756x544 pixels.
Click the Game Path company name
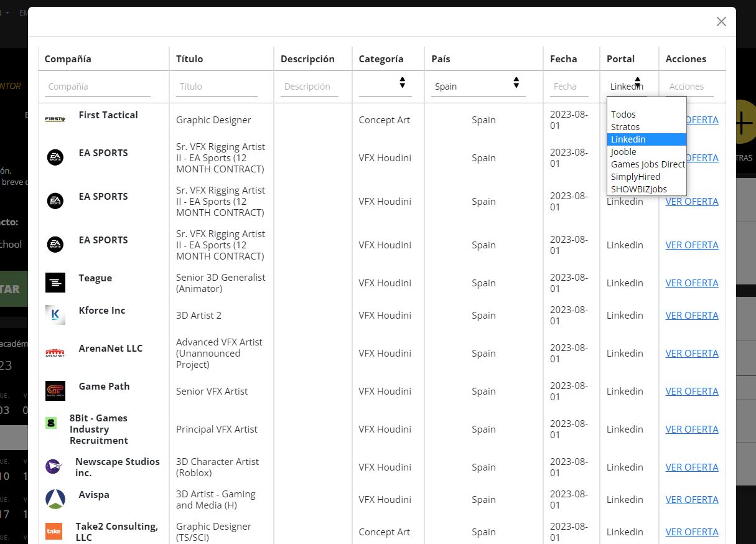tap(104, 386)
